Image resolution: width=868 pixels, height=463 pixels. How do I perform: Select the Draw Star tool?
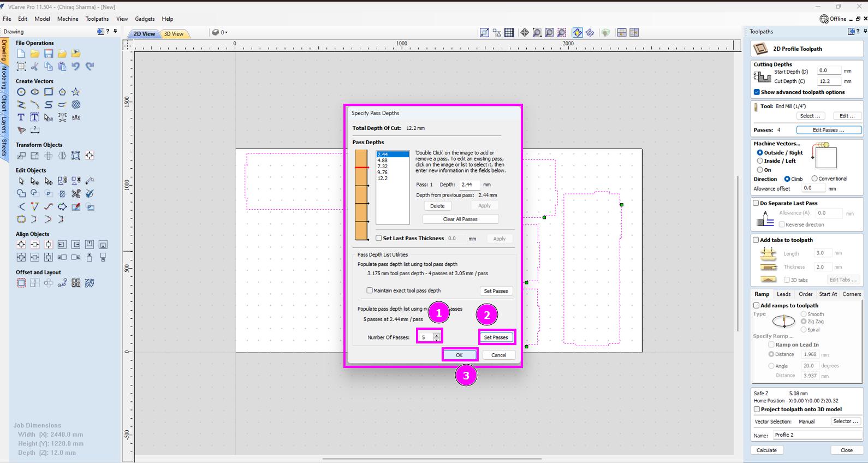(76, 92)
